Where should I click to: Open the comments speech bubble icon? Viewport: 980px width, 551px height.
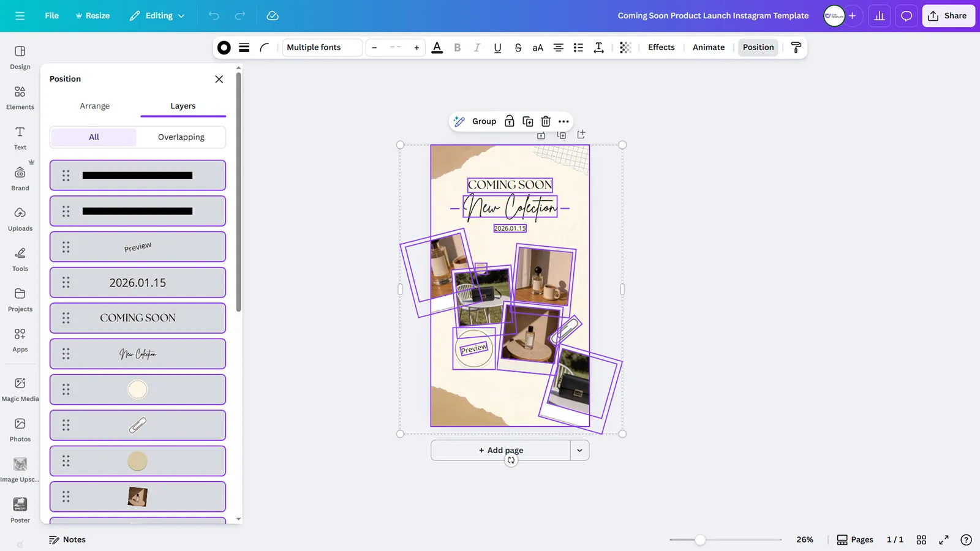click(x=907, y=16)
